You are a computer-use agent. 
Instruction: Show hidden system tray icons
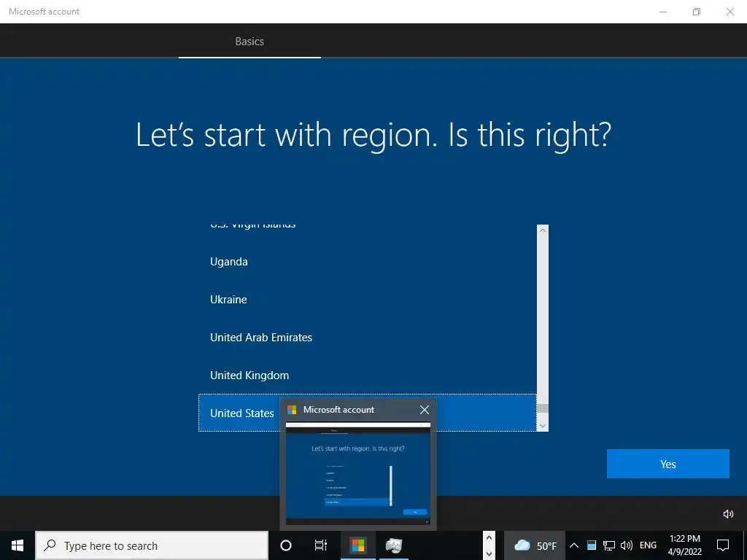[574, 545]
